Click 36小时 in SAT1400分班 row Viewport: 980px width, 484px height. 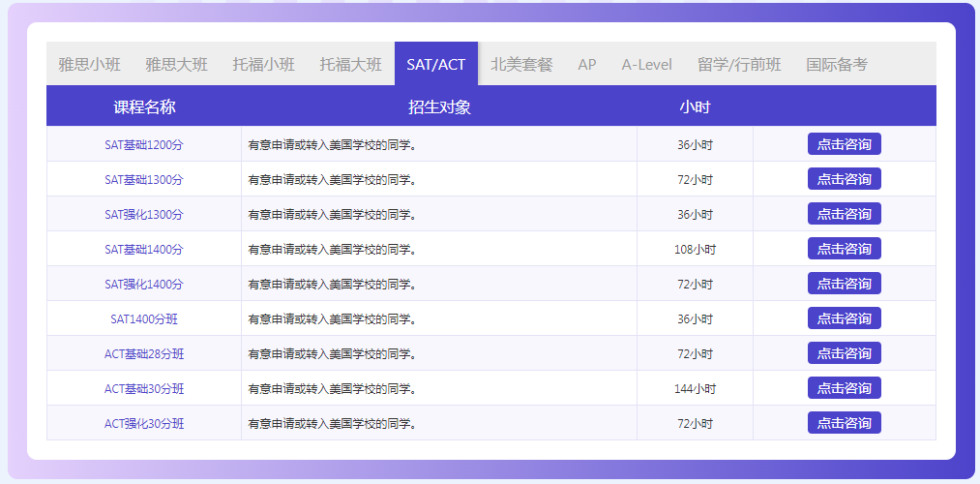pyautogui.click(x=695, y=318)
